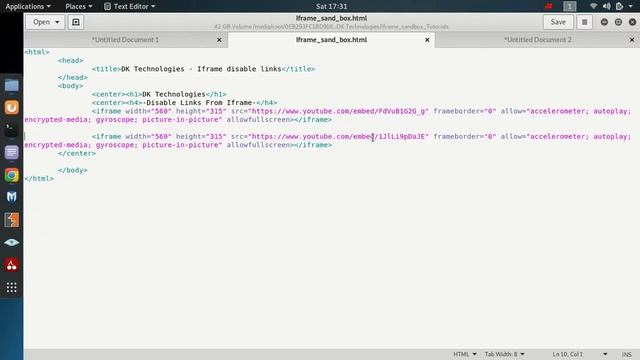Click the volume speaker icon
Image resolution: width=640 pixels, height=360 pixels.
point(607,6)
